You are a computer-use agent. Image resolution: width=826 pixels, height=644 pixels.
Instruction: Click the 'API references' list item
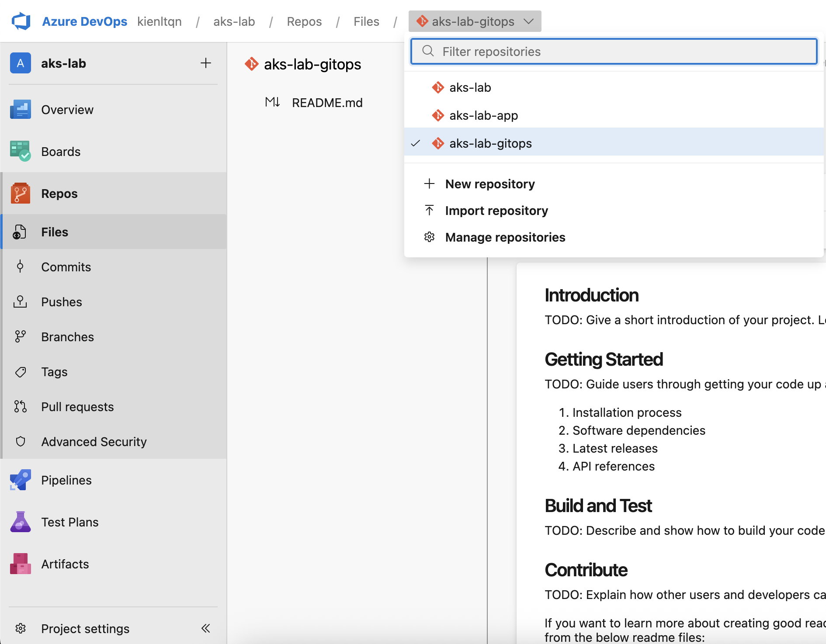pos(614,466)
